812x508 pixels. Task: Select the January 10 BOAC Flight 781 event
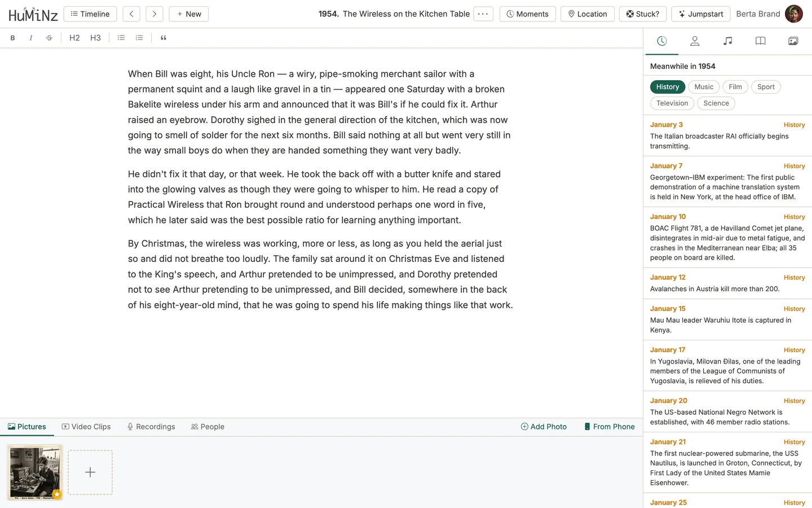pos(727,237)
